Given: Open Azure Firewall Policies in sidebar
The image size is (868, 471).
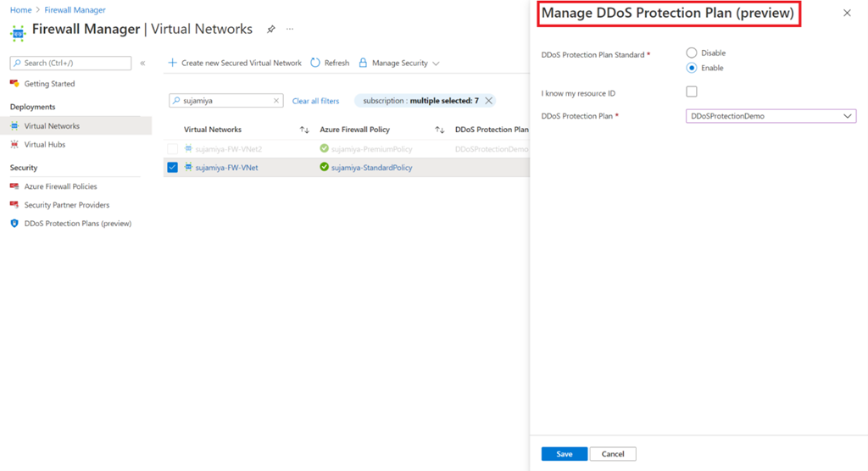Looking at the screenshot, I should (60, 186).
